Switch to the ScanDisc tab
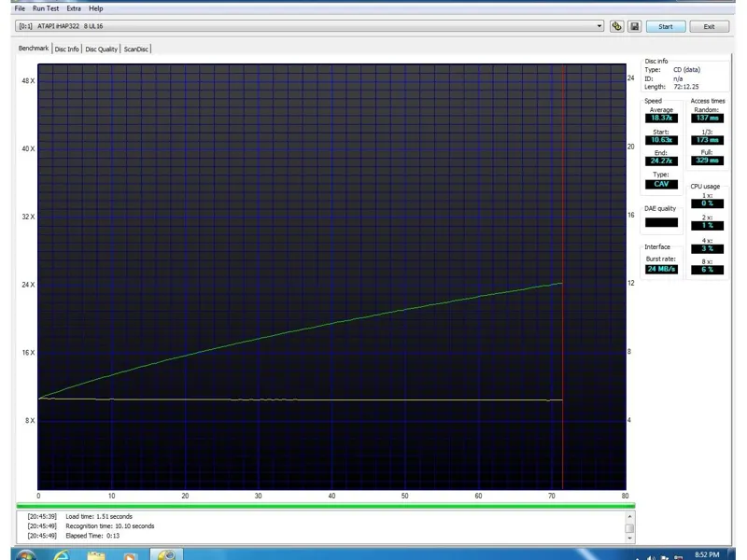Screen dimensions: 747x560 135,49
